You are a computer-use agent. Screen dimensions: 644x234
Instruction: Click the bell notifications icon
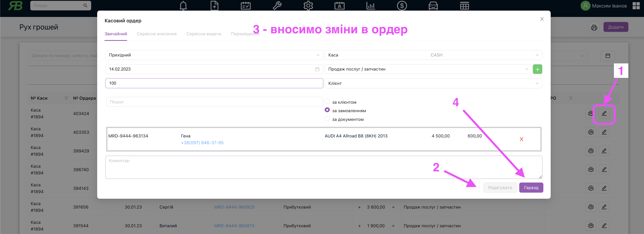(x=183, y=6)
